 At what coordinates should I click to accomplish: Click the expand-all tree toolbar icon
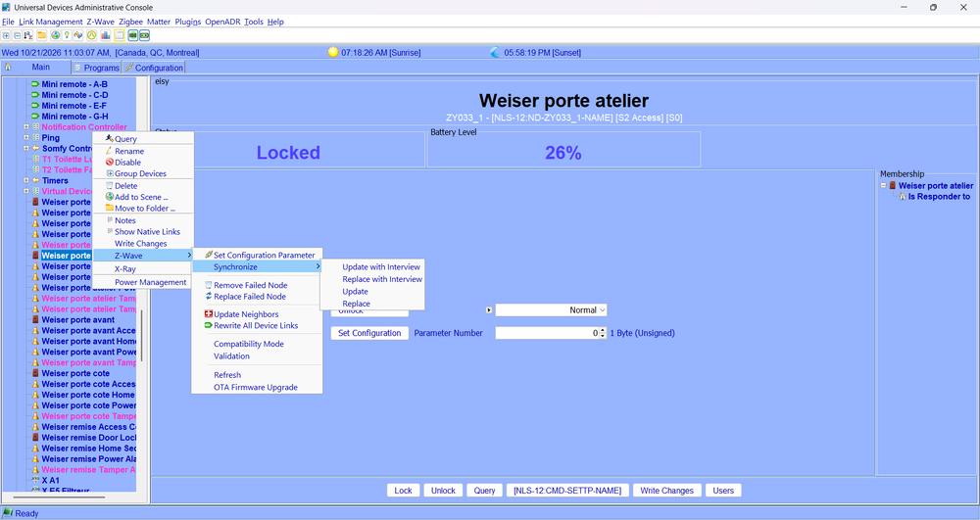point(6,35)
